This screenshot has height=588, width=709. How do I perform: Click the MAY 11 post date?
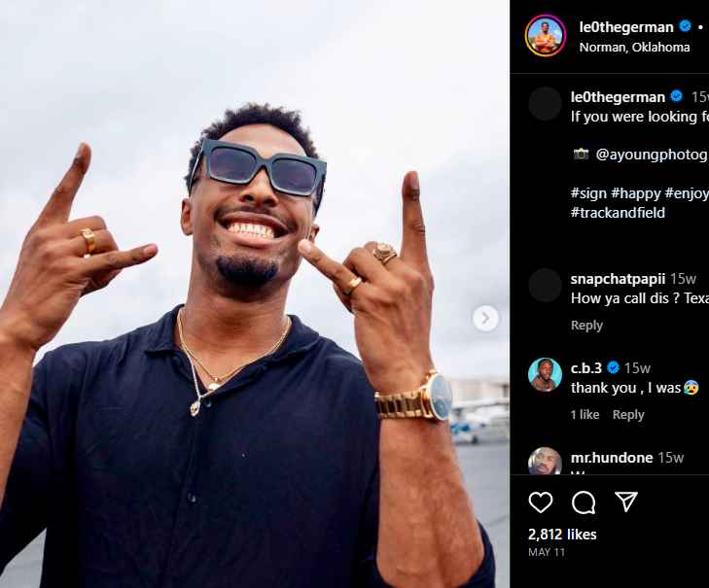pos(547,552)
